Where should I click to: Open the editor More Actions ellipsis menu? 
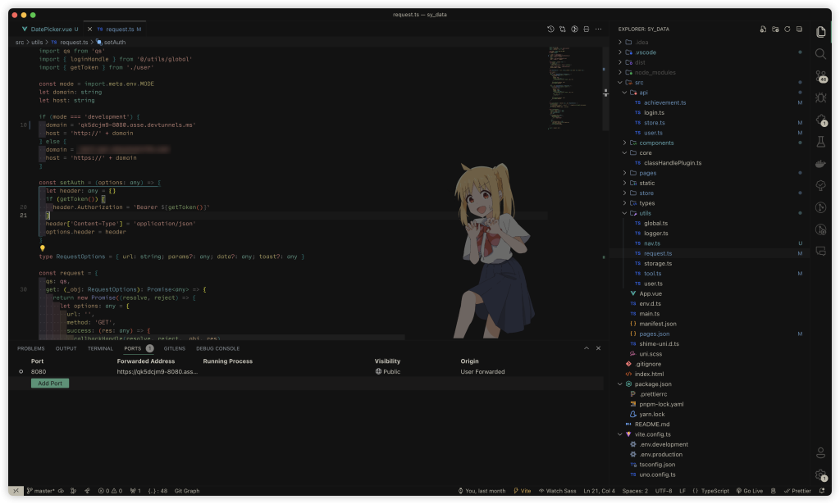(x=600, y=29)
